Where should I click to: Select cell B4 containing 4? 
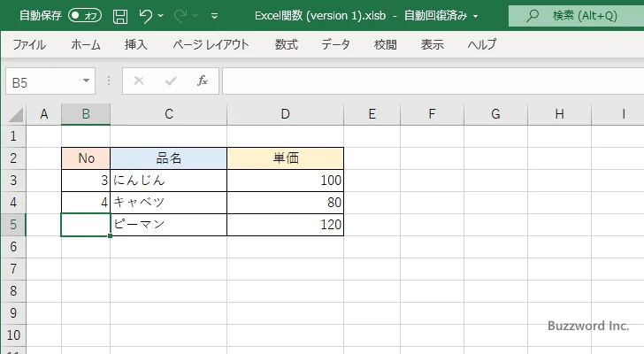click(x=86, y=203)
